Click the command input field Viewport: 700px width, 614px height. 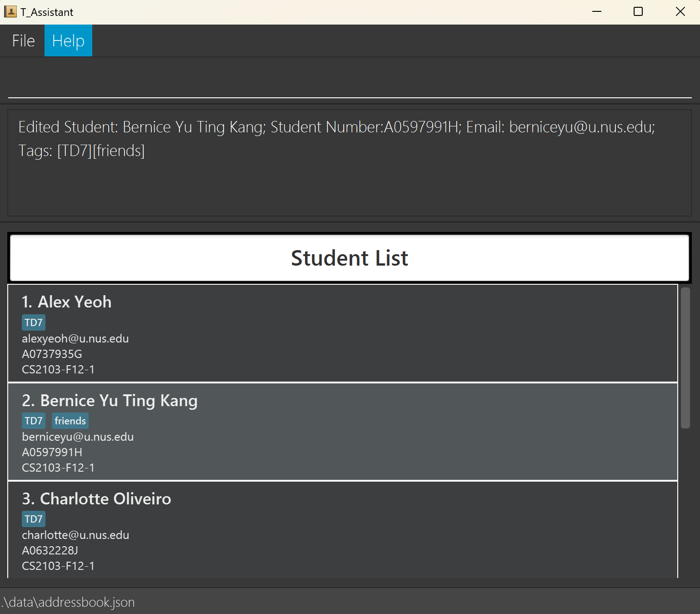click(x=349, y=82)
